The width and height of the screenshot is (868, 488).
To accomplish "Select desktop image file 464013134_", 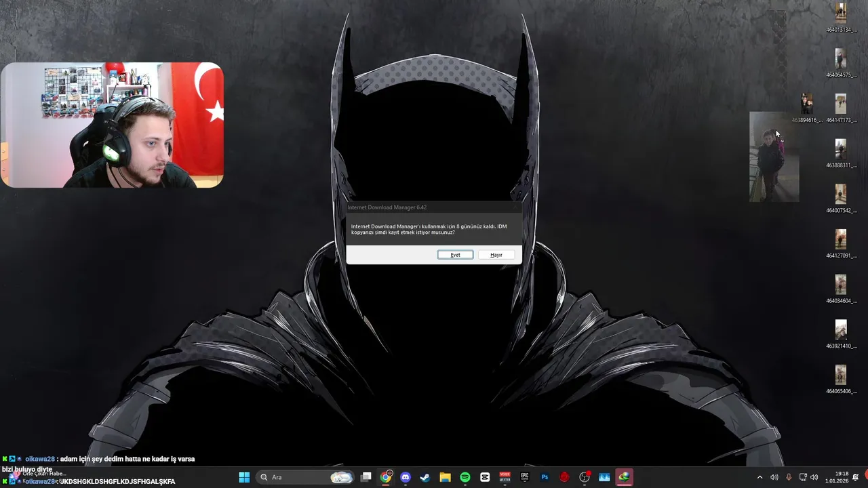I will [x=841, y=18].
